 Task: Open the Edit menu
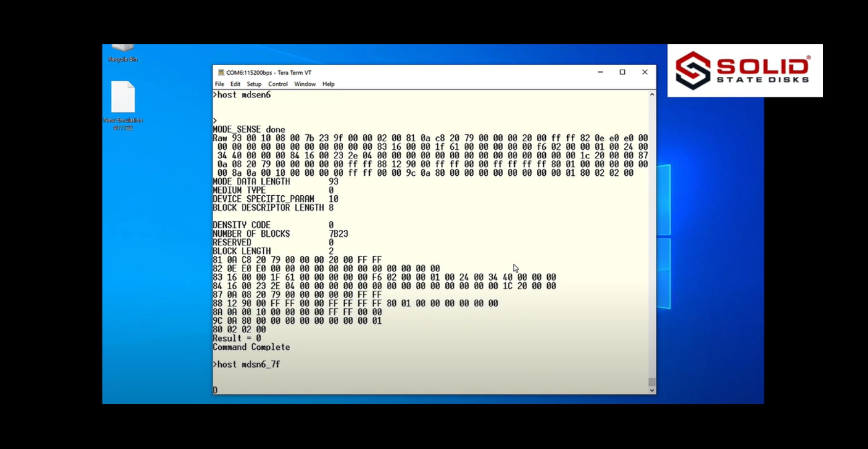tap(235, 84)
